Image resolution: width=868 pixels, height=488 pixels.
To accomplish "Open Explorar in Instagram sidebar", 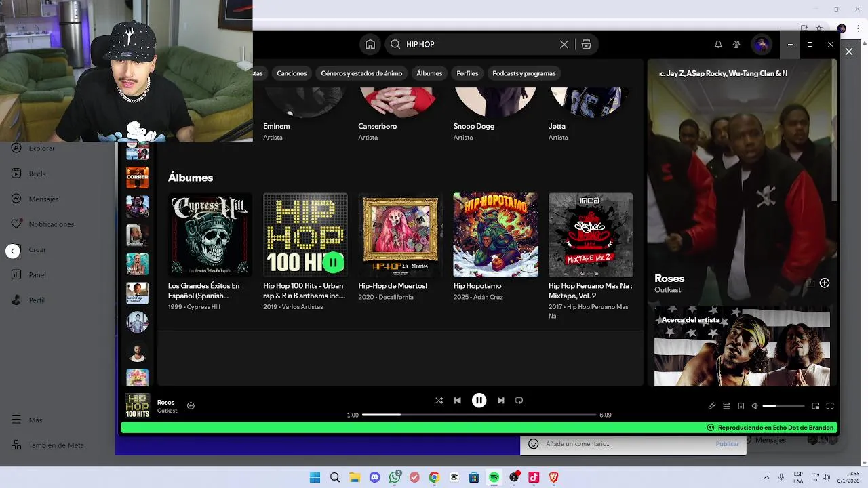I will point(33,148).
